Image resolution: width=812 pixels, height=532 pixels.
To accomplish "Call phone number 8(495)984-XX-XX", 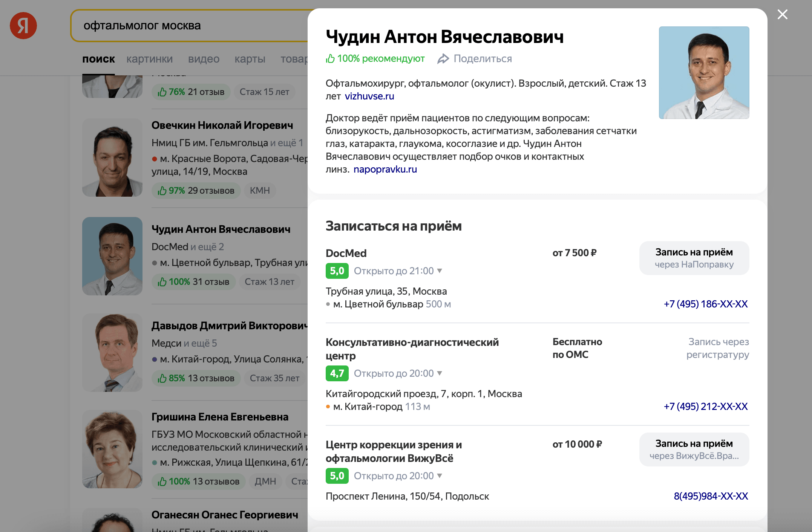I will pos(711,496).
